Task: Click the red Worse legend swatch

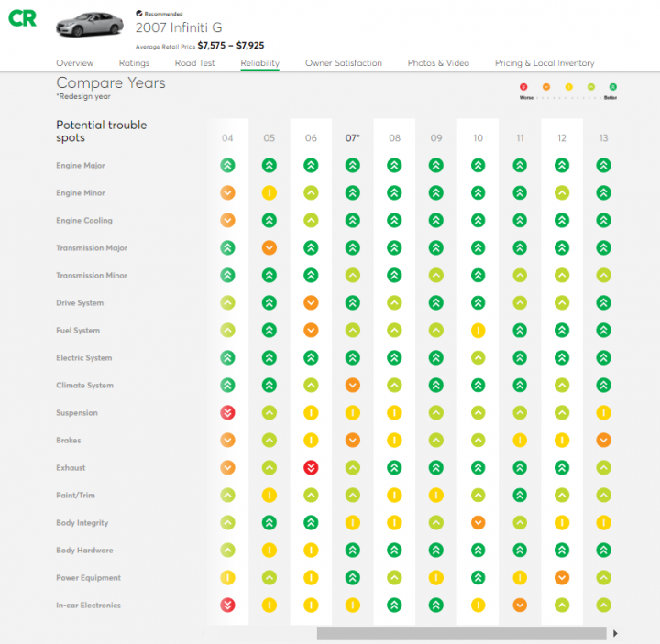Action: click(x=523, y=87)
